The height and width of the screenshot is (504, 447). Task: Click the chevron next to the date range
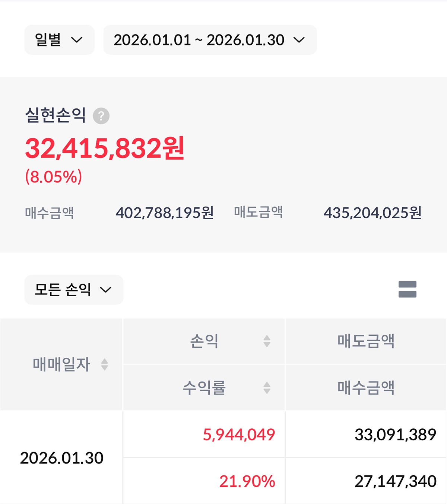299,40
